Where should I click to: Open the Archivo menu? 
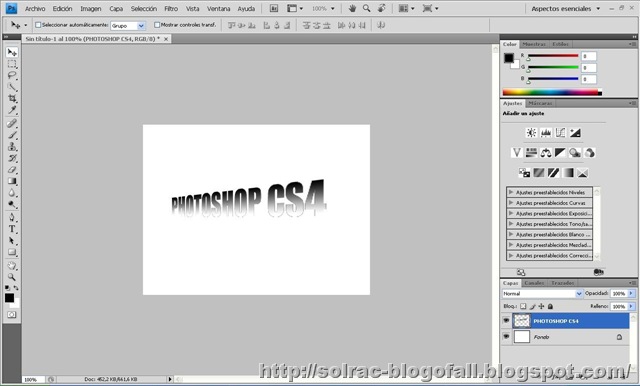click(35, 9)
